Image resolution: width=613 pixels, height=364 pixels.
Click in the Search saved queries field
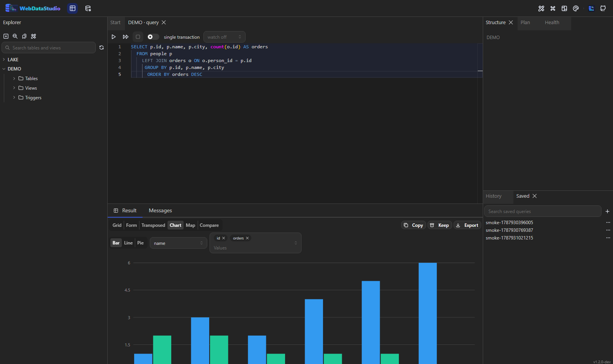(x=543, y=212)
